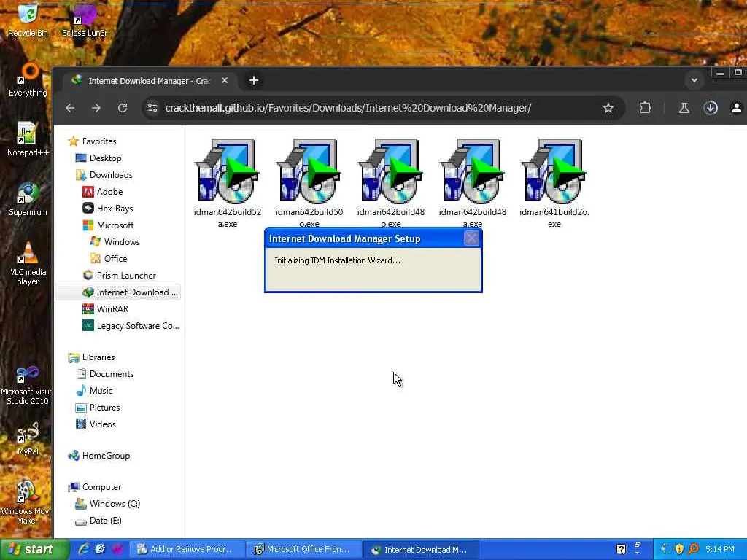Open the MyPal desktop shortcut

click(28, 439)
